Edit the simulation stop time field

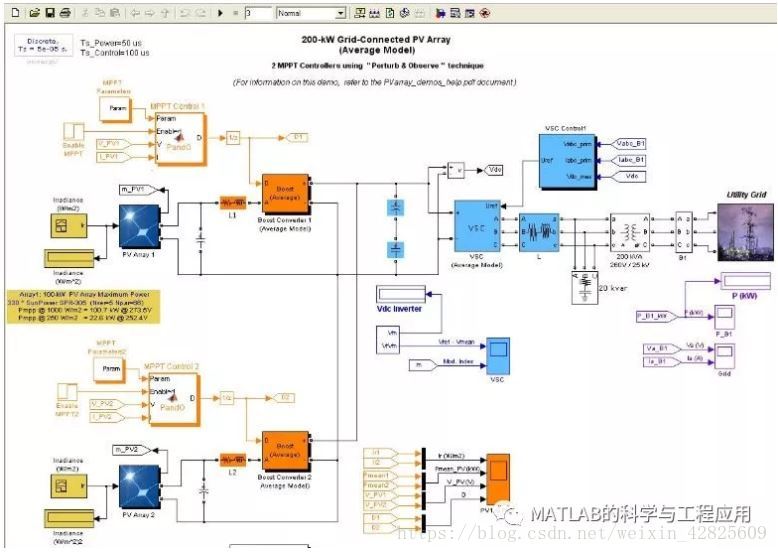(x=258, y=13)
